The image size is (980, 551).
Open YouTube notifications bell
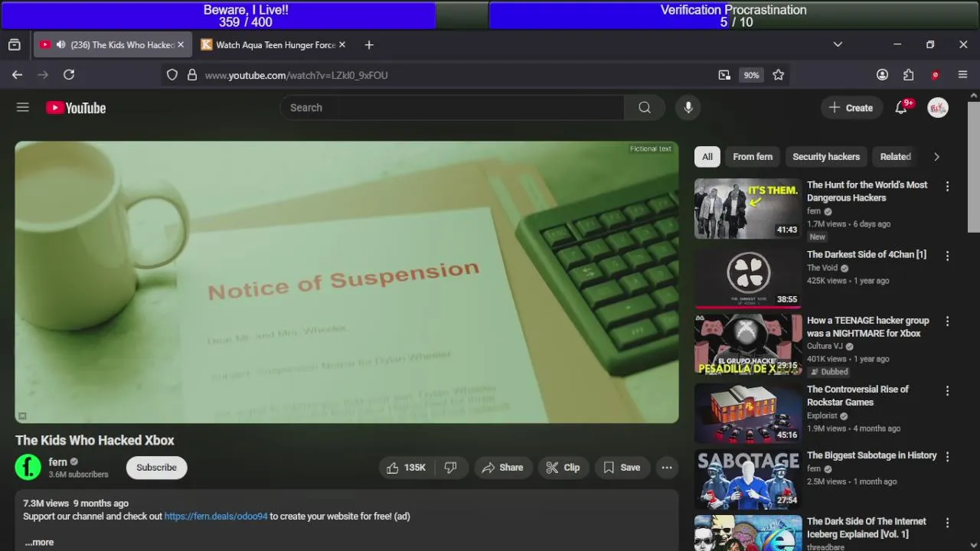[901, 108]
